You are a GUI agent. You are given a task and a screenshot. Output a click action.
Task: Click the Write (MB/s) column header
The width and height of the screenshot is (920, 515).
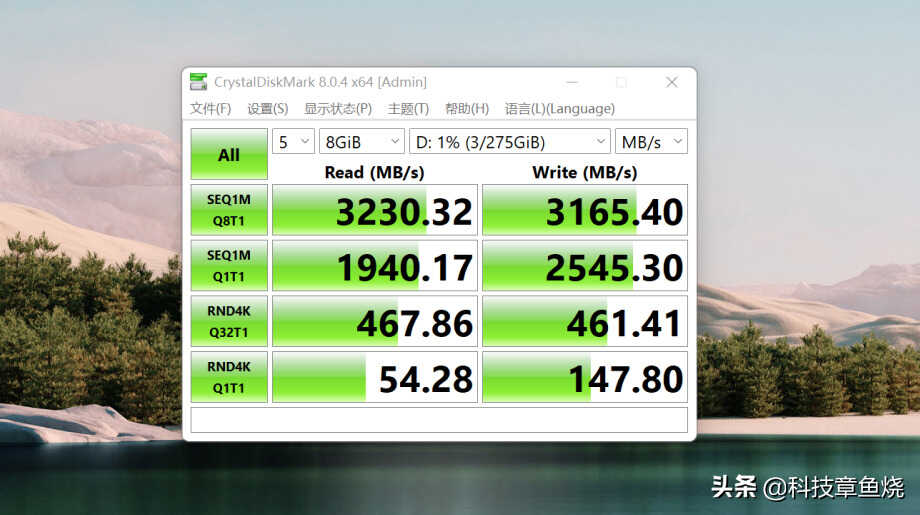584,172
